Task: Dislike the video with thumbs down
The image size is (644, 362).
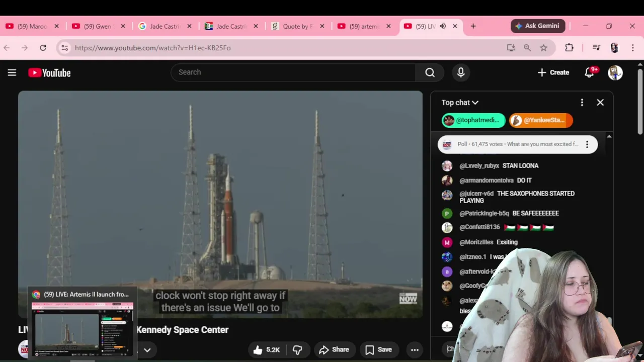Action: click(x=297, y=350)
